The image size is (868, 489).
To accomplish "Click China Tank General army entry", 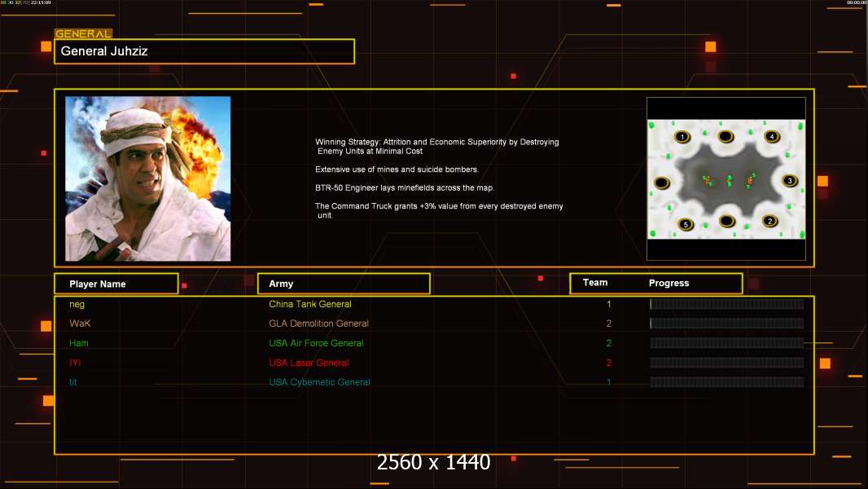I will 310,304.
